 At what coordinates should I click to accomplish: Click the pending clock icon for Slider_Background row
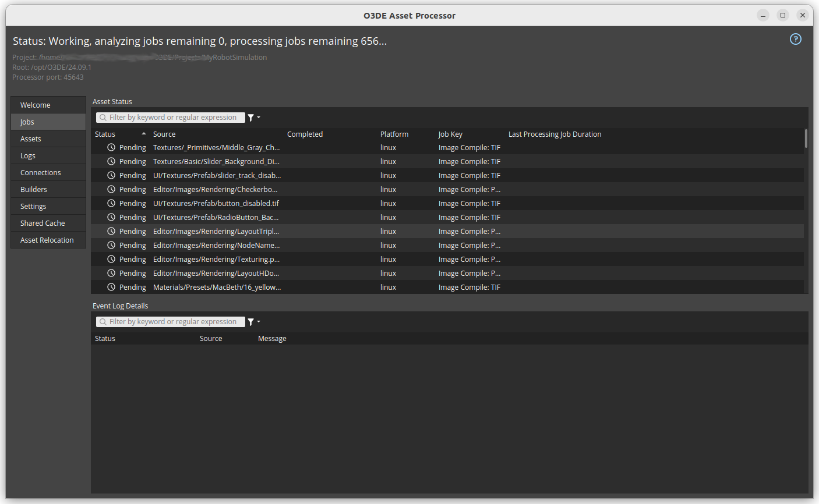pyautogui.click(x=111, y=162)
